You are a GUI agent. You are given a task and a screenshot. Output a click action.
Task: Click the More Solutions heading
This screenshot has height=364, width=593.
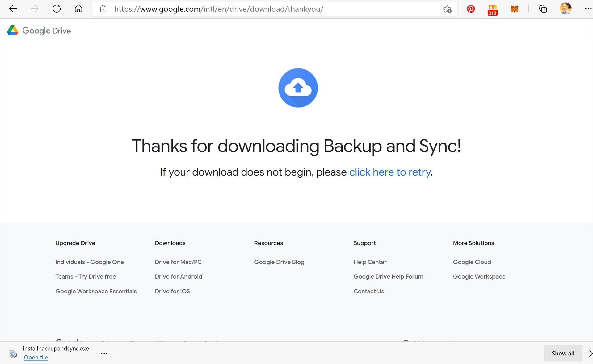(473, 243)
